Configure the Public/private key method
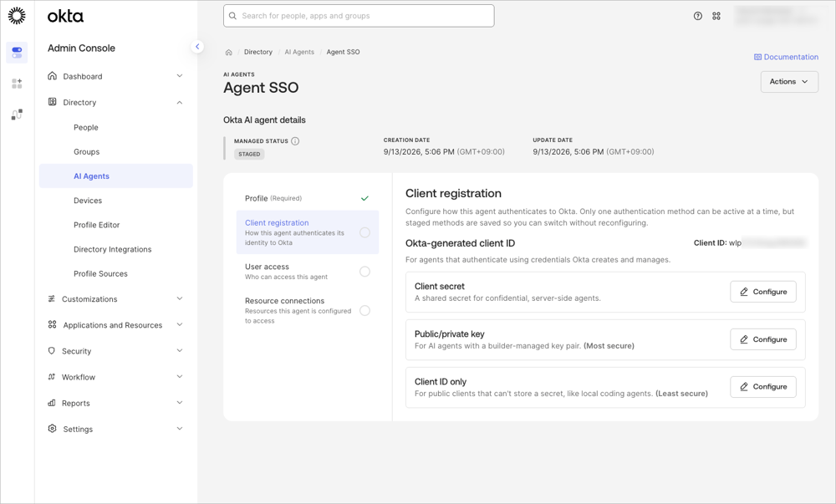The height and width of the screenshot is (504, 836). pos(763,339)
